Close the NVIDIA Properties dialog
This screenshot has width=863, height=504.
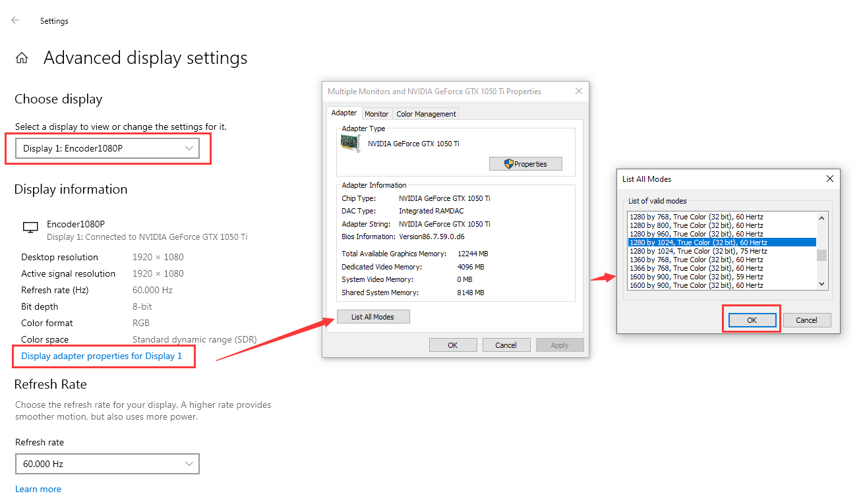click(578, 91)
